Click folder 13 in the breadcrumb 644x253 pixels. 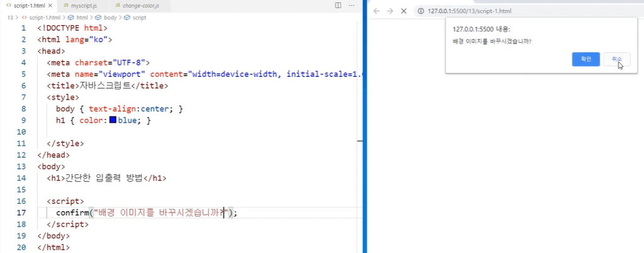[10, 18]
